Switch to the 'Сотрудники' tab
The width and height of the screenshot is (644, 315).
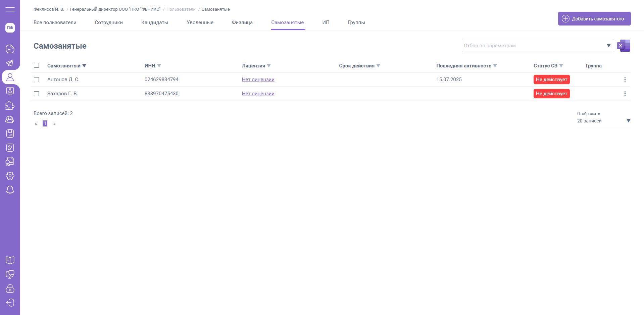click(x=109, y=22)
